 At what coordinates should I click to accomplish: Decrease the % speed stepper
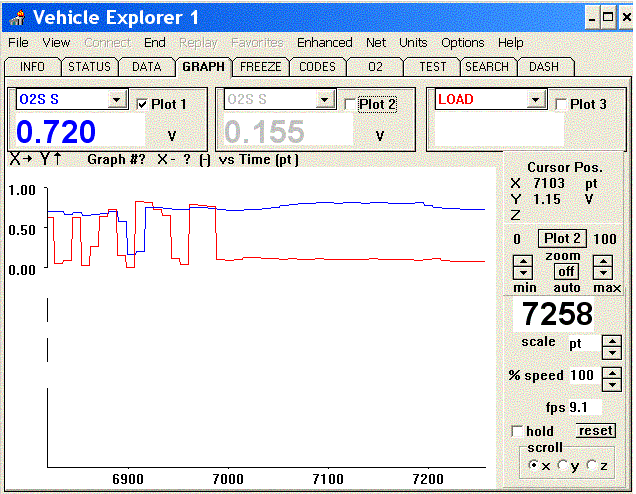pyautogui.click(x=611, y=382)
